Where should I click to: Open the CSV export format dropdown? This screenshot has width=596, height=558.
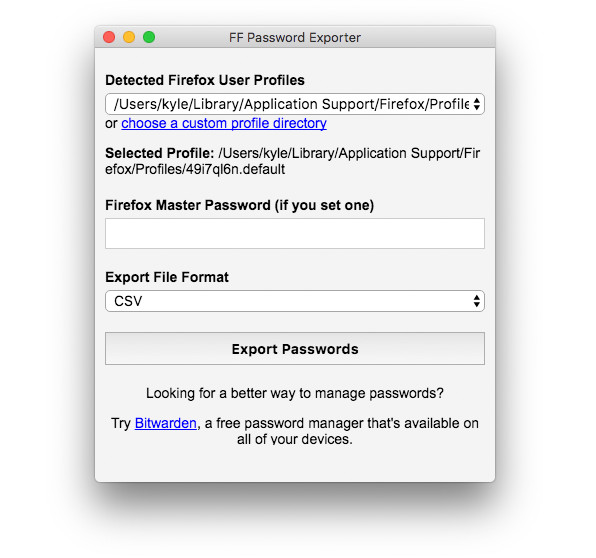coord(295,301)
